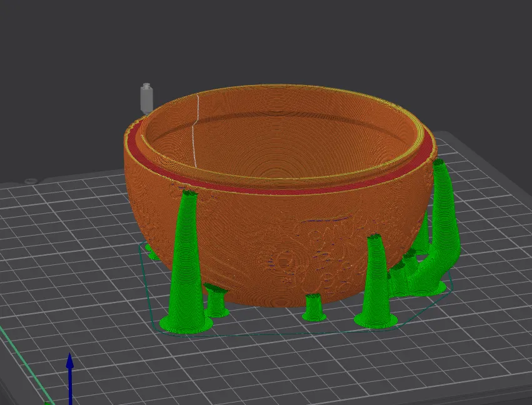This screenshot has height=405, width=532.
Task: Click the small green support at front center
Action: tap(313, 307)
